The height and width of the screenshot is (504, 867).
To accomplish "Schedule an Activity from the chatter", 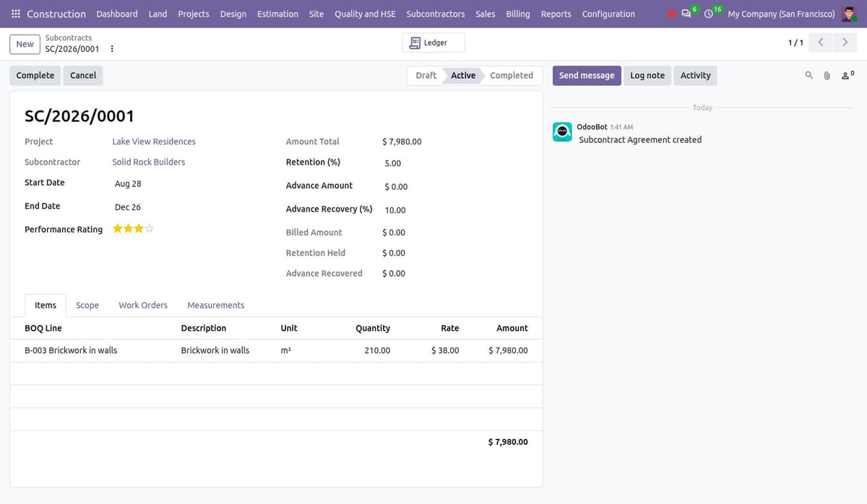I will [x=696, y=75].
